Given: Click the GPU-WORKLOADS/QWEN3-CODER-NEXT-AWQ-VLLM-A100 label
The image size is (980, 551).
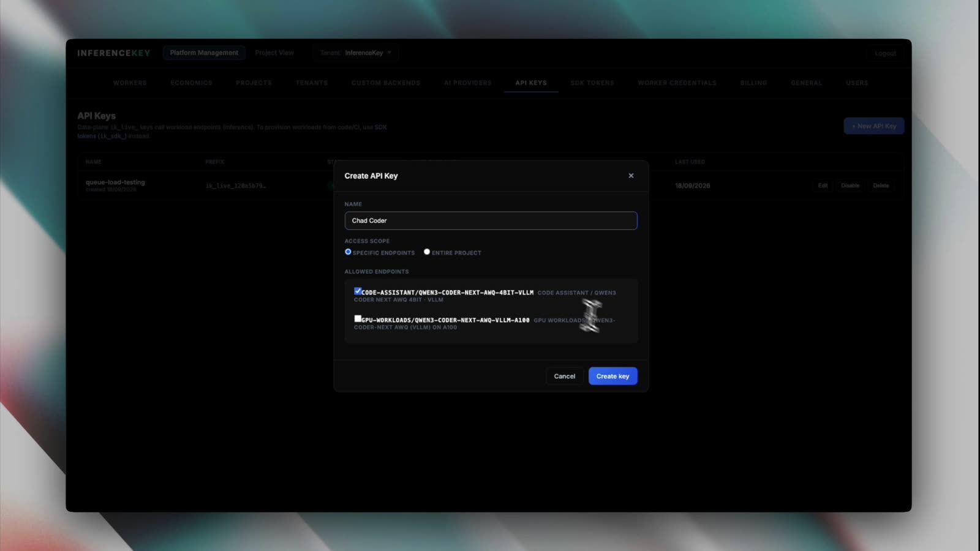Looking at the screenshot, I should click(445, 320).
